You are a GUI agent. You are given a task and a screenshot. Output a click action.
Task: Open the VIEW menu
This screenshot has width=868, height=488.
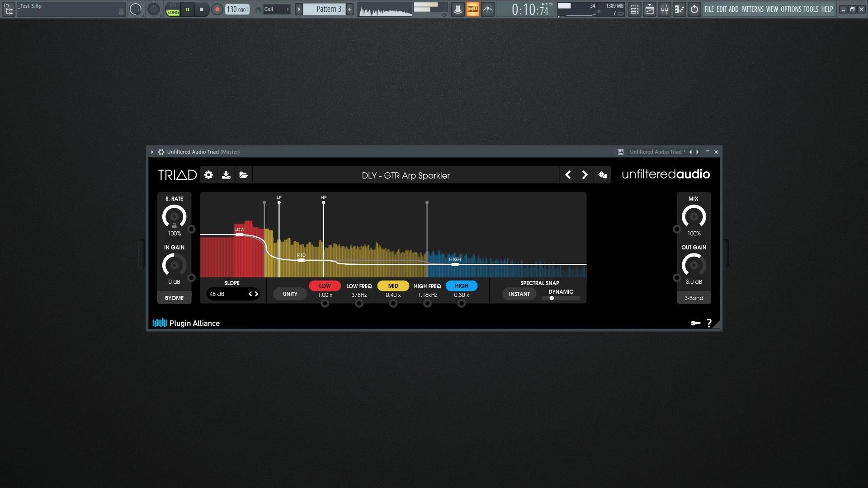pyautogui.click(x=772, y=9)
